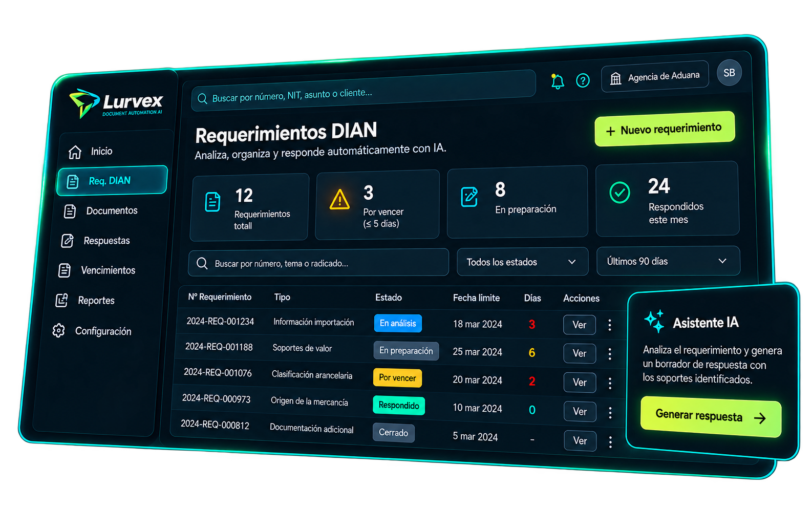Open Vencimientos section
The height and width of the screenshot is (508, 812).
point(108,270)
